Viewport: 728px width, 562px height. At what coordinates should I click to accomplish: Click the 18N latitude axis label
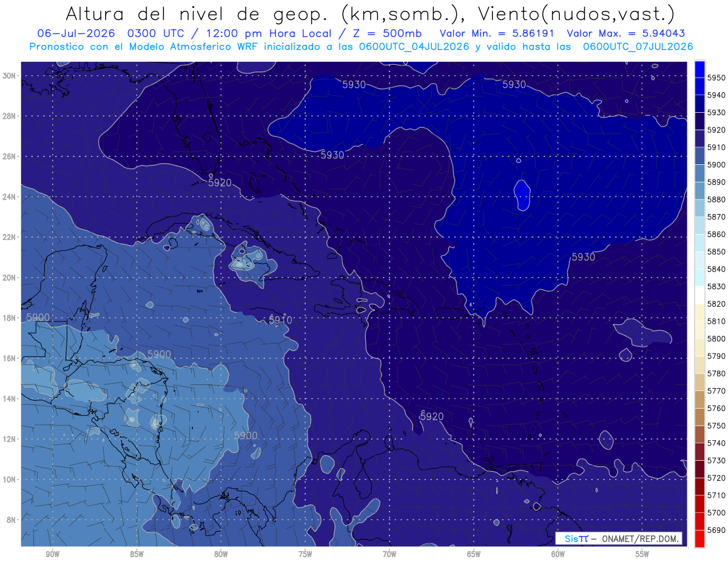pos(9,318)
